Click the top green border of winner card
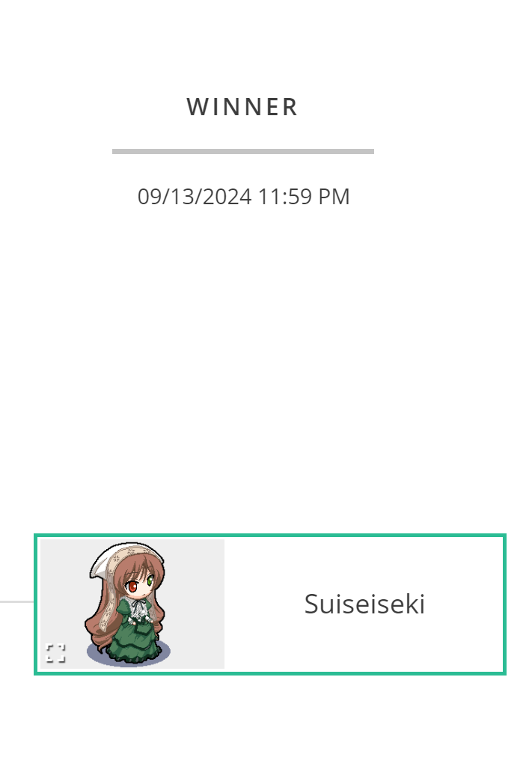The width and height of the screenshot is (532, 775). click(x=270, y=535)
